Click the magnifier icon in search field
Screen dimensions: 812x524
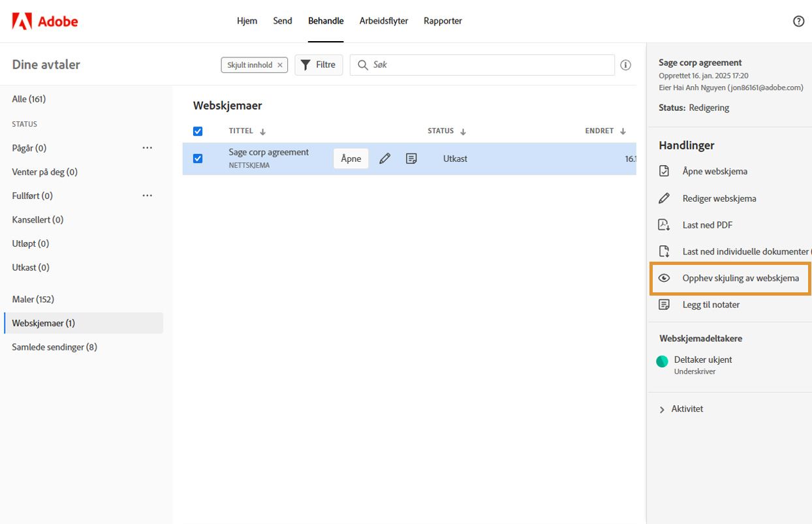tap(363, 65)
